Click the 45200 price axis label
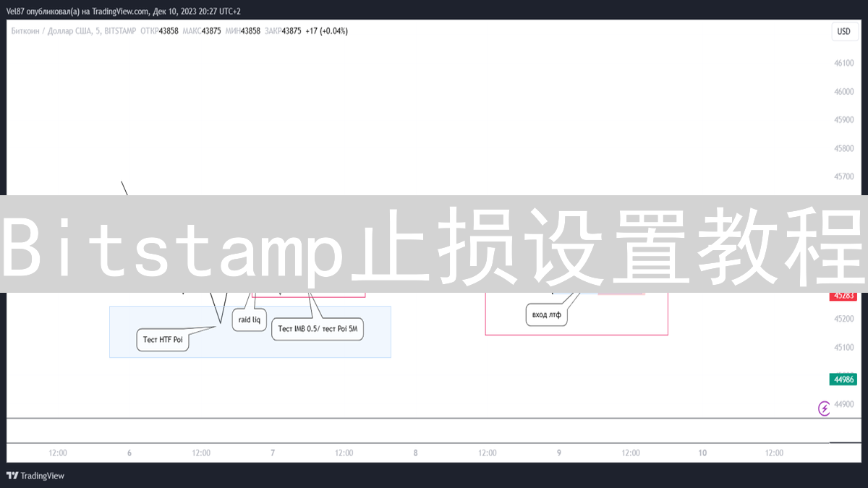The height and width of the screenshot is (488, 868). click(843, 319)
